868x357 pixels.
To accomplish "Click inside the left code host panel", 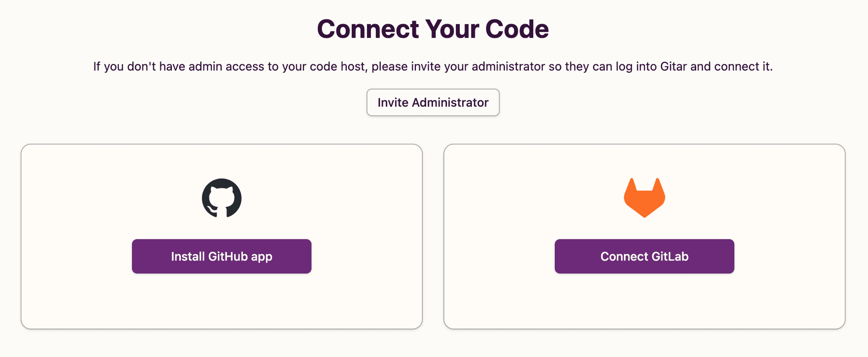I will point(221,303).
